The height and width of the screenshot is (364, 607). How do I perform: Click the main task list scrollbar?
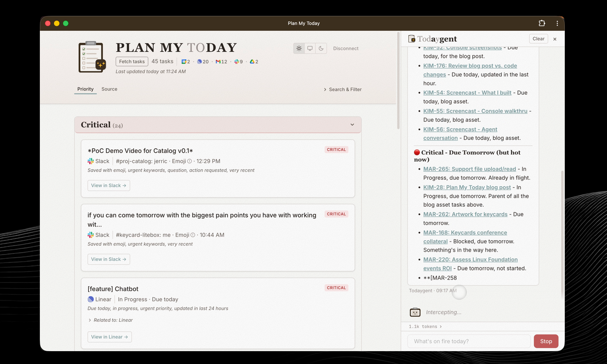tap(398, 81)
